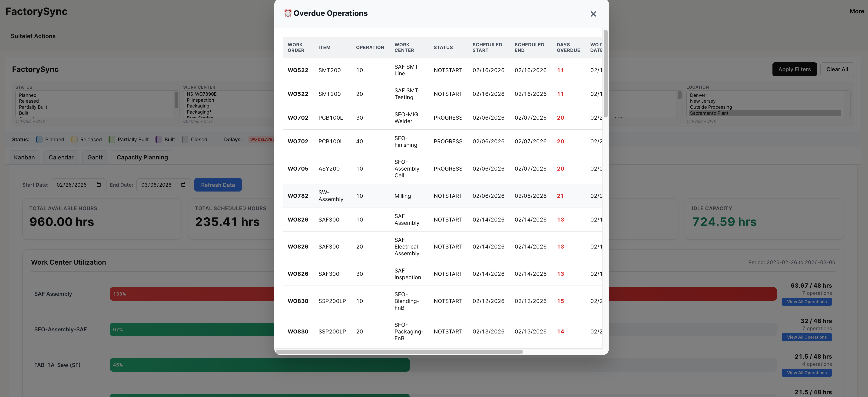868x397 pixels.
Task: Click the alarm clock icon in Overdue Operations
Action: (288, 13)
